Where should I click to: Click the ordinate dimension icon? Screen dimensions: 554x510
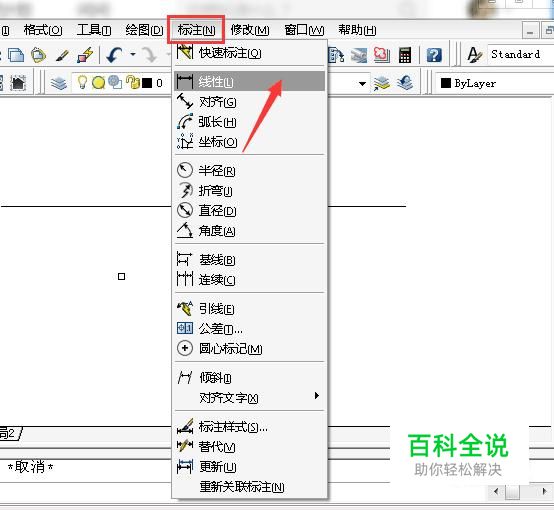[185, 141]
